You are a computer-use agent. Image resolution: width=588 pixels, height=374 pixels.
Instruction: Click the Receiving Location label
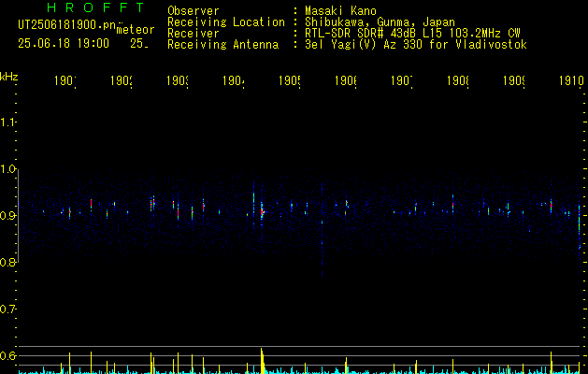pyautogui.click(x=226, y=22)
